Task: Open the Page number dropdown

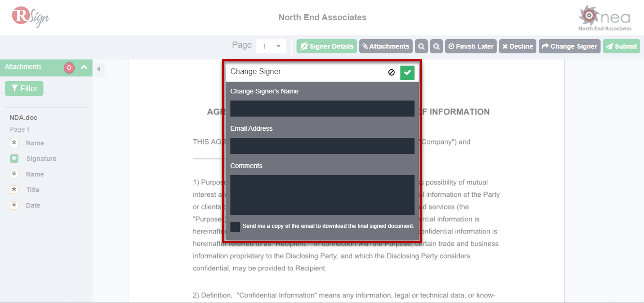Action: [271, 46]
